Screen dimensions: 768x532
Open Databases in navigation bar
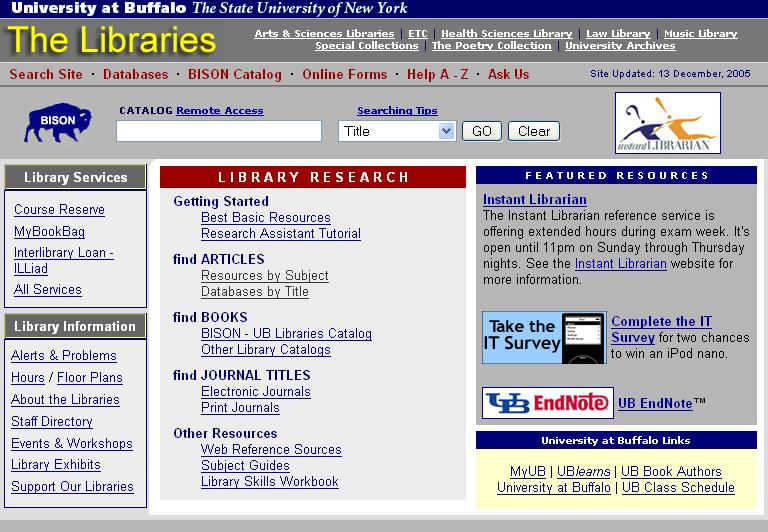136,74
